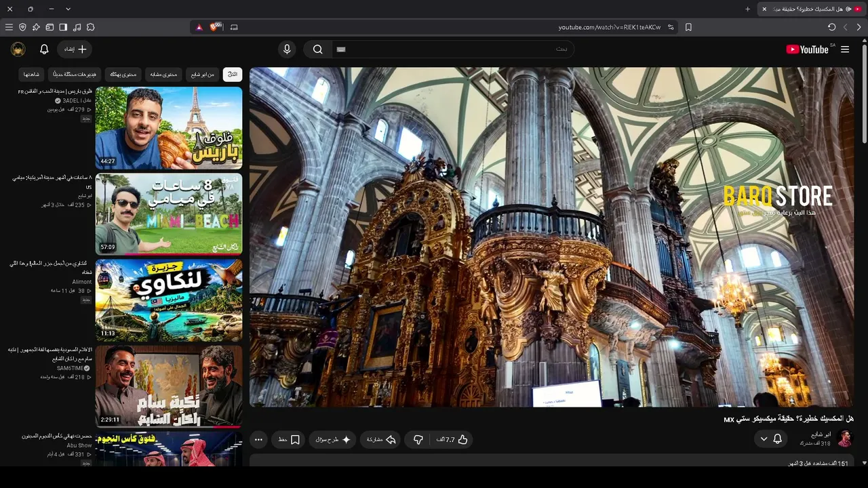Open Alimont channel under Langkawi video
Image resolution: width=868 pixels, height=488 pixels.
tap(82, 282)
